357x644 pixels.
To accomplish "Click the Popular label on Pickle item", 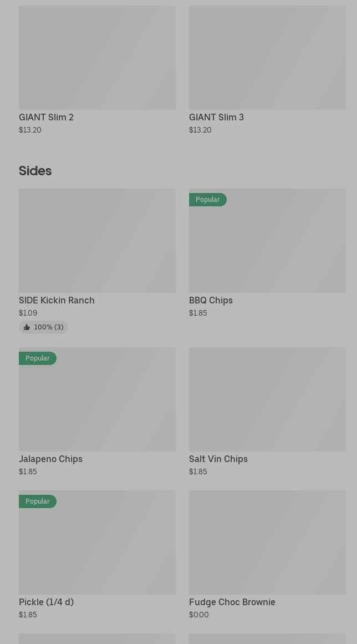I will tap(37, 501).
